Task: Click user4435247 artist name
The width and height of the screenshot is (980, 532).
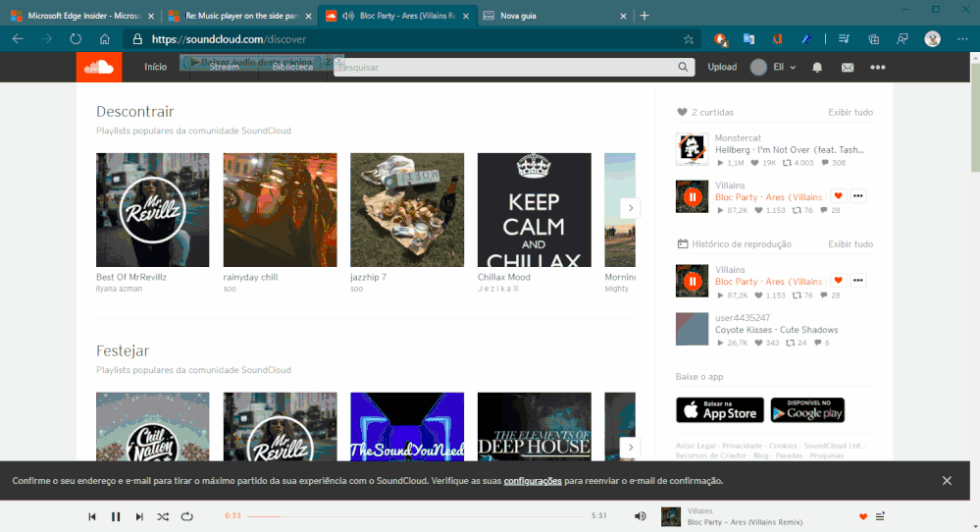Action: tap(743, 318)
